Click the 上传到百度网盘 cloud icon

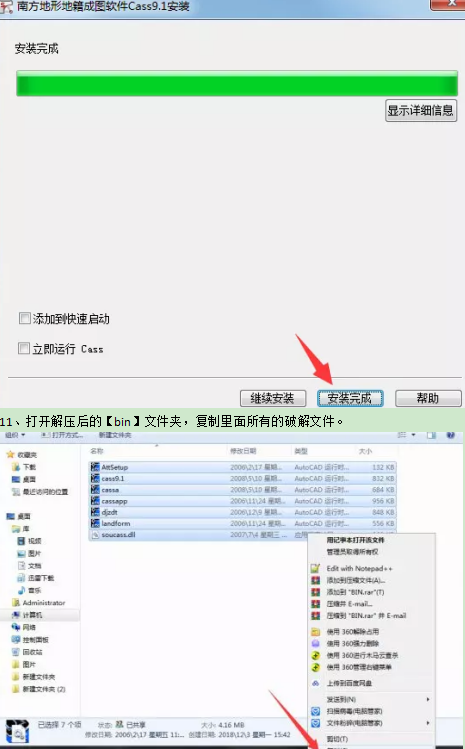[x=315, y=684]
